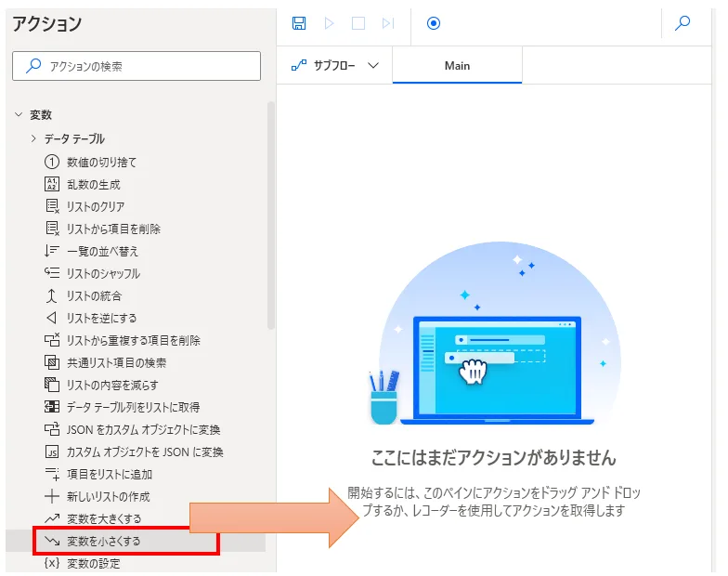Click the Stop flow square icon
Screen dimensions: 728x576
tap(358, 23)
